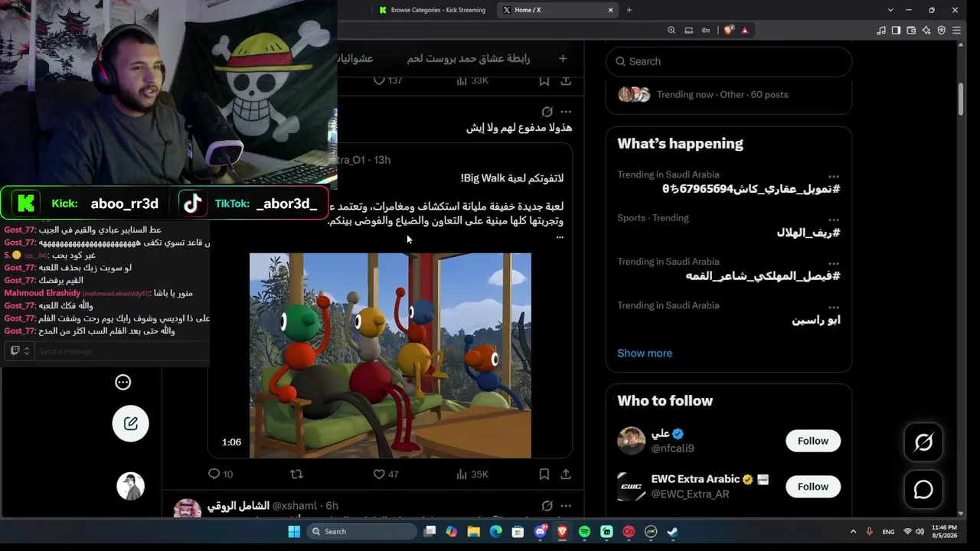Expand the browser tab search chevron
Viewport: 980px width, 551px height.
(890, 10)
